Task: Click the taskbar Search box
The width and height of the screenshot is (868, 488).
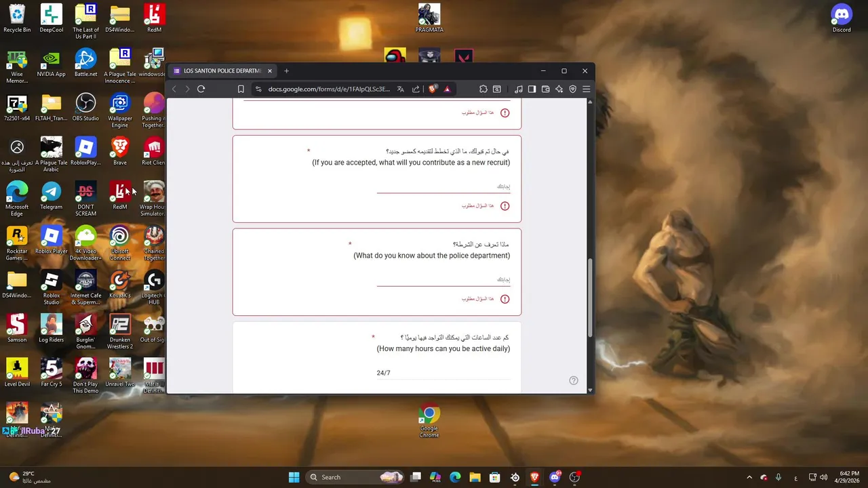Action: pyautogui.click(x=355, y=477)
